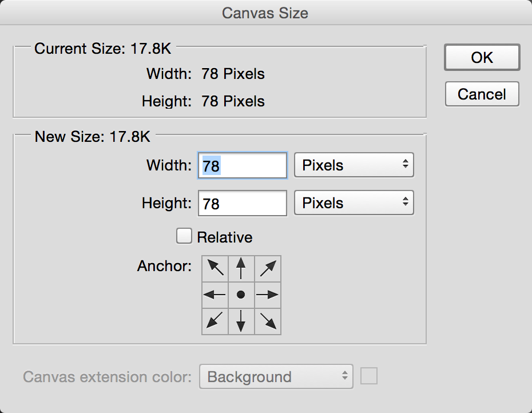Click the Cancel button
Screen dimensions: 532x413
(482, 94)
